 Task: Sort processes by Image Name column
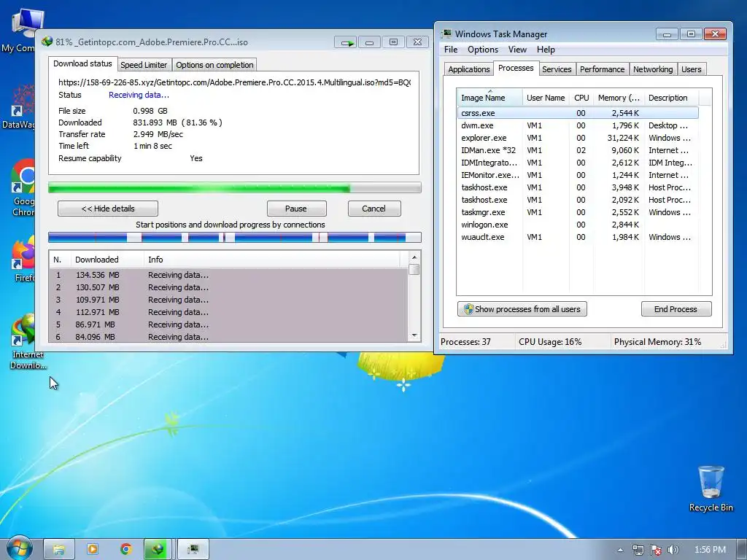(x=489, y=98)
